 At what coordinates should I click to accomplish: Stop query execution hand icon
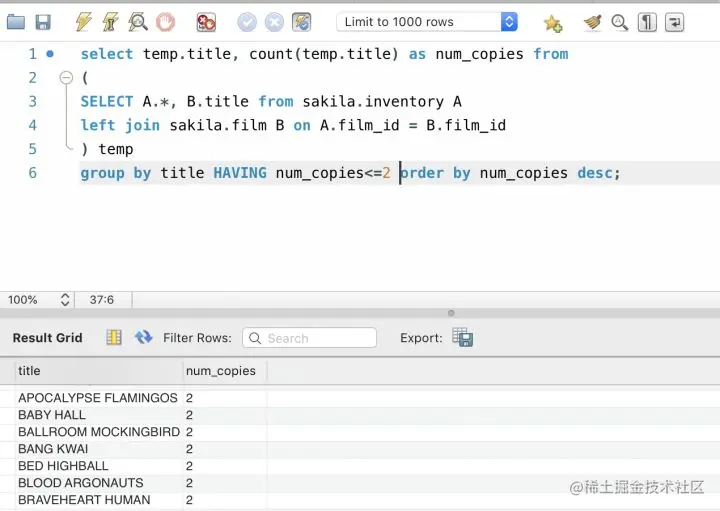[x=165, y=22]
